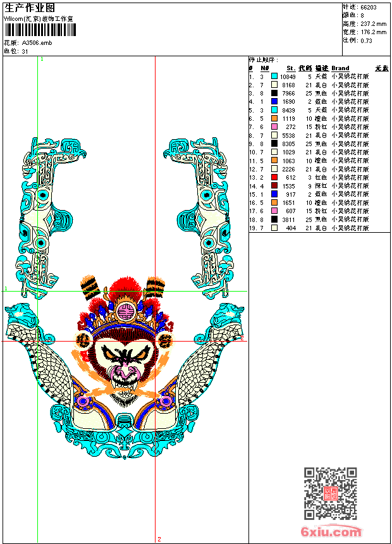Screen dimensions: 392x544
Task: Click the cream swatch beside 5538 stitches
Action: [x=274, y=135]
